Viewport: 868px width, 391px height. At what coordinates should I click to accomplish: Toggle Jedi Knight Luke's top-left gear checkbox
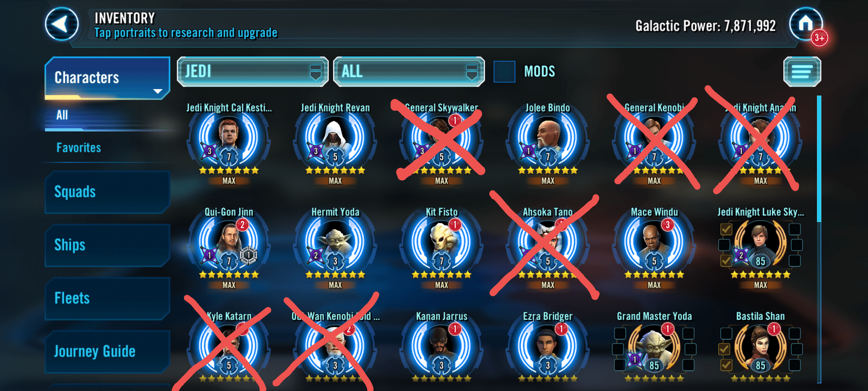[726, 229]
